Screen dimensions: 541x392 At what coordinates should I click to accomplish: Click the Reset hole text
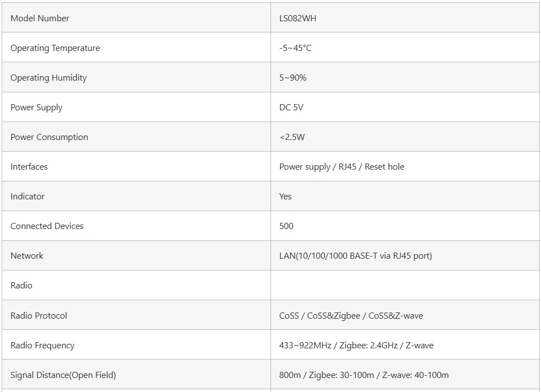384,166
